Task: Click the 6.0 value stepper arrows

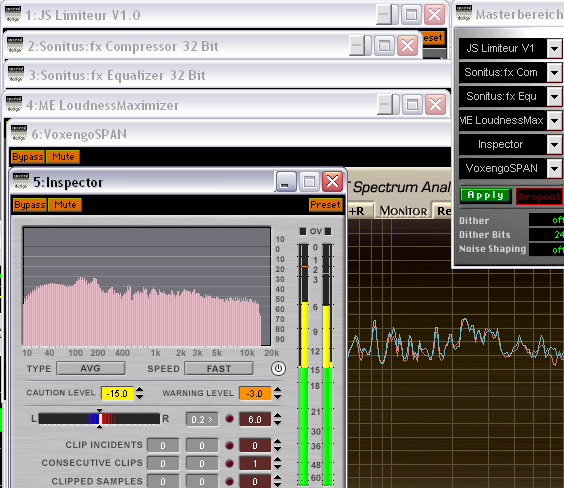Action: (277, 419)
